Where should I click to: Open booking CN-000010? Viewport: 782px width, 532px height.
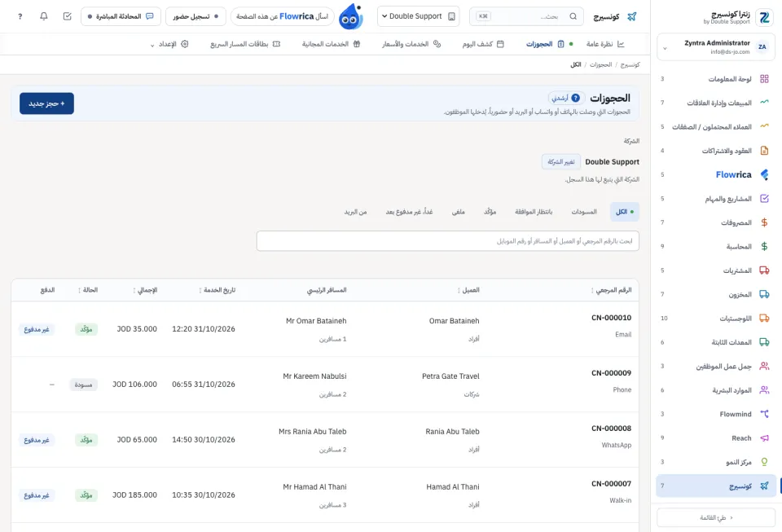click(611, 318)
